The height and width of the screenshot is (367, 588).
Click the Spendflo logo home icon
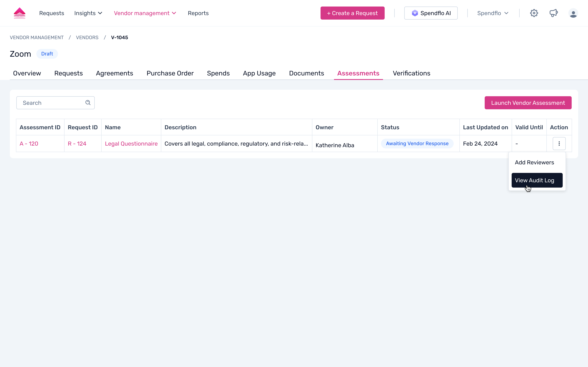[x=19, y=13]
